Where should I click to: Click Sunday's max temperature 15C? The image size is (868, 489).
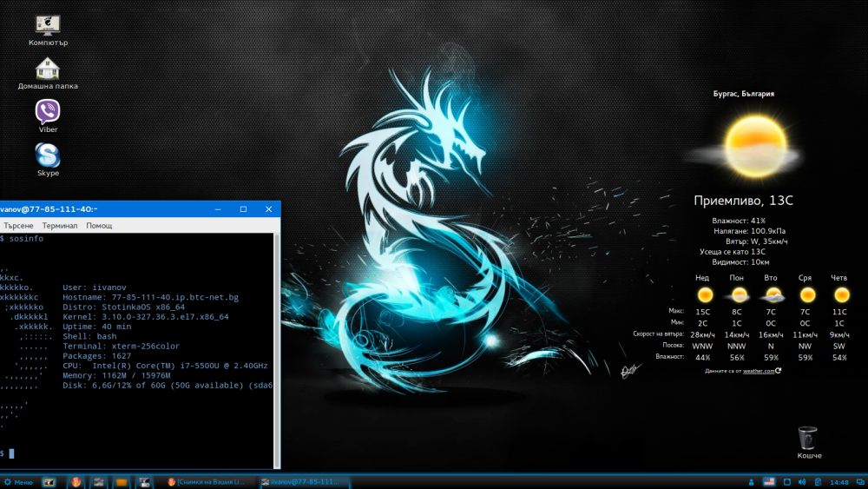coord(702,312)
